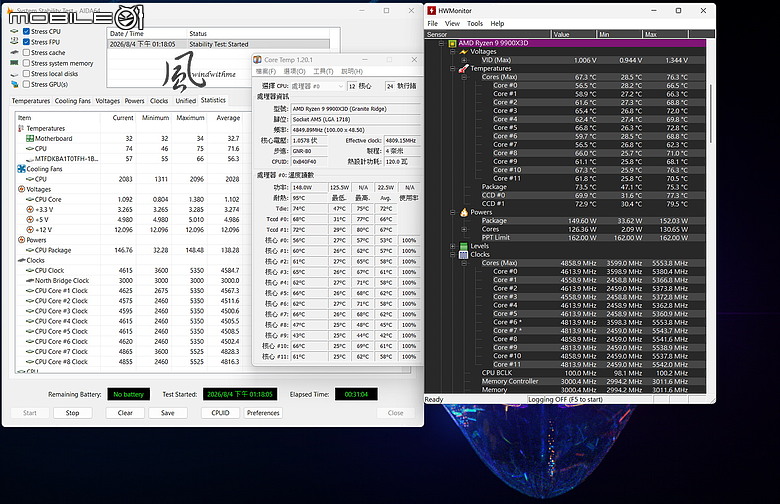Image resolution: width=780 pixels, height=504 pixels.
Task: Collapse the Voltages node in HWMonitor
Action: (453, 52)
